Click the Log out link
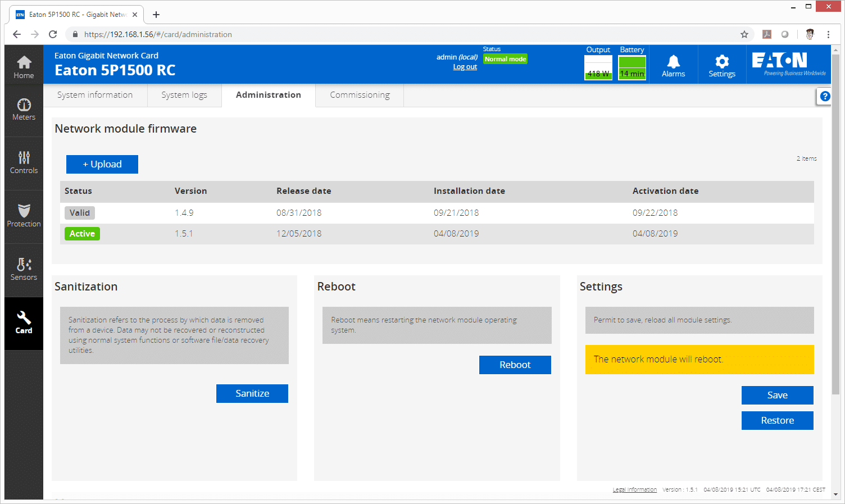This screenshot has width=845, height=504. (465, 66)
